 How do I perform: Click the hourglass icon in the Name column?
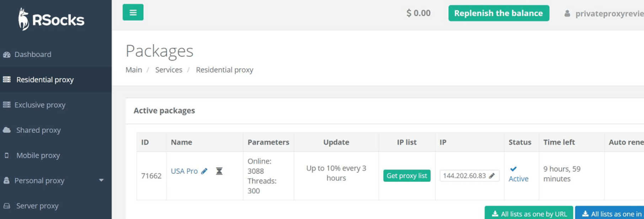[x=219, y=171]
